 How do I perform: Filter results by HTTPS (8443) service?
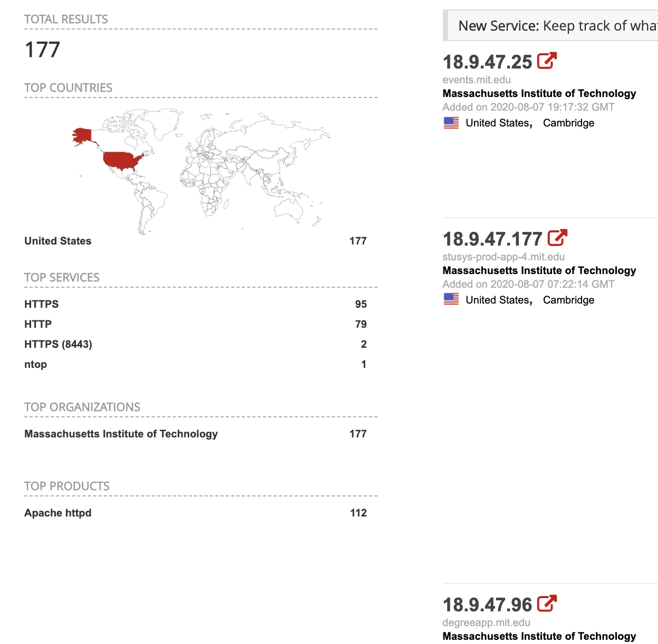[58, 344]
